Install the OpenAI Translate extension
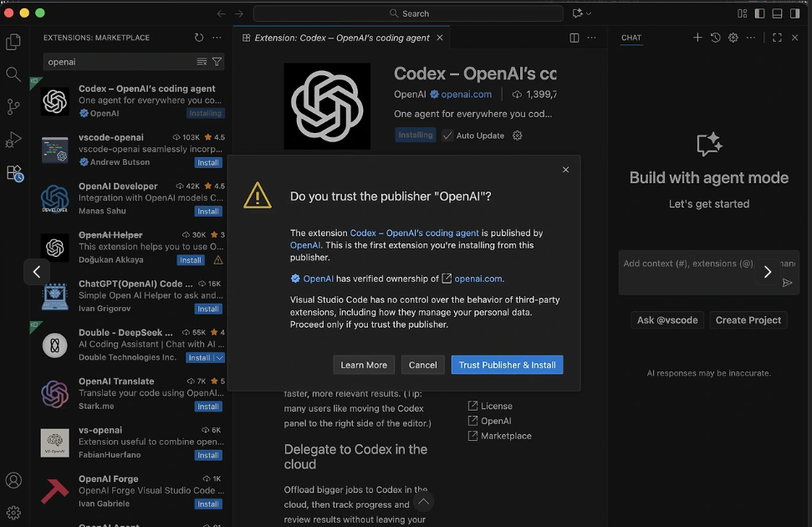Image resolution: width=812 pixels, height=527 pixels. pos(208,407)
